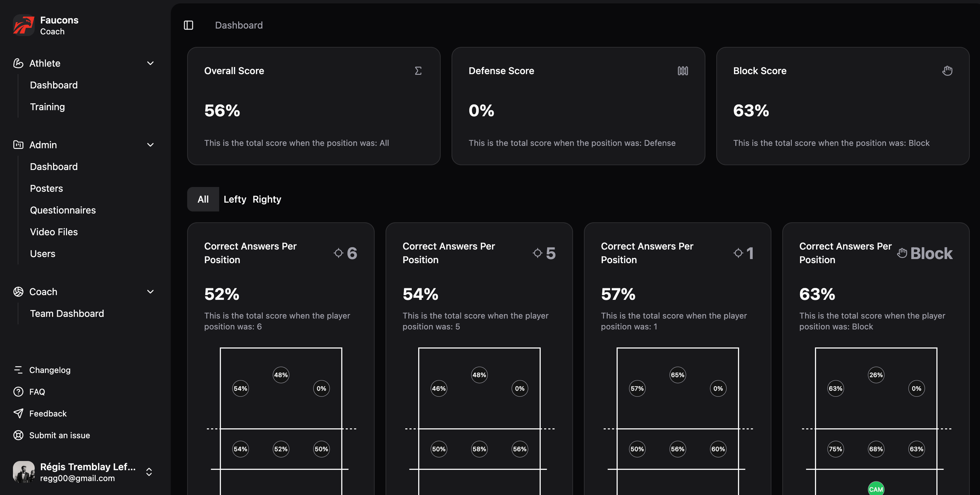Click the Coach section icon
Image resolution: width=980 pixels, height=495 pixels.
tap(19, 292)
